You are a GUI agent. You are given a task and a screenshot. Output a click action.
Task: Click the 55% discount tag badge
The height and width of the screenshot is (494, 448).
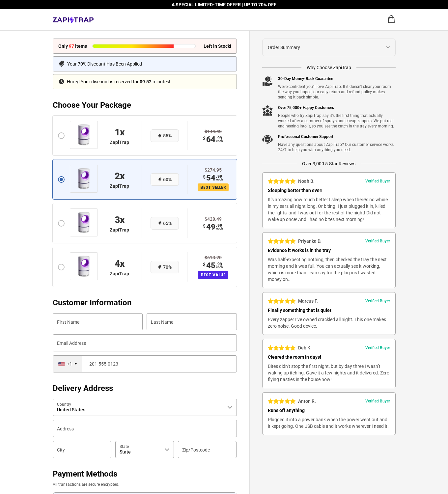coord(165,136)
